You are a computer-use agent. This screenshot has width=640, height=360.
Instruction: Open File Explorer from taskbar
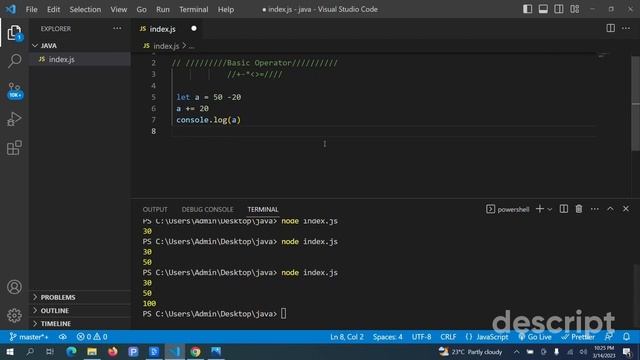point(92,351)
